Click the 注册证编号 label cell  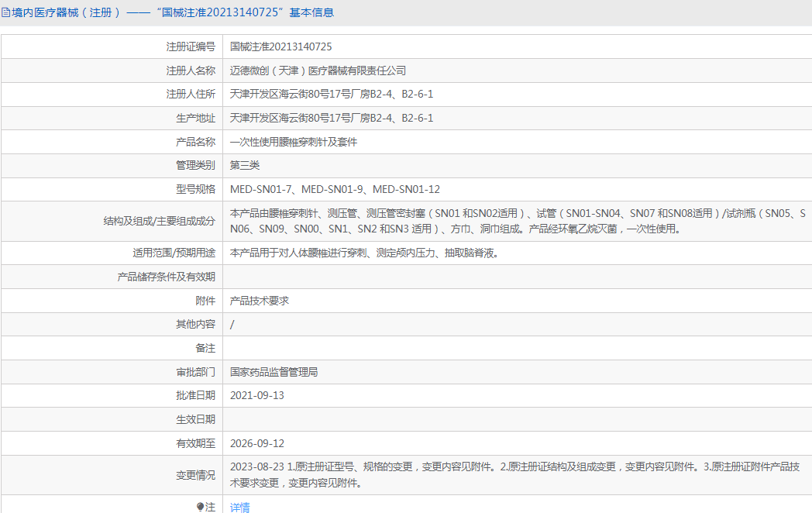[190, 46]
